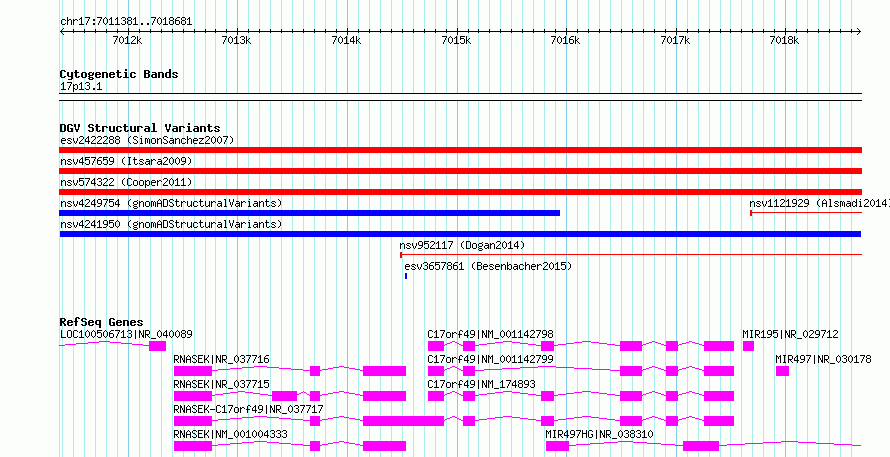Open variant label nsv4249754 (gnomADStructuralVariants)
Screen dimensions: 890x457
(171, 203)
